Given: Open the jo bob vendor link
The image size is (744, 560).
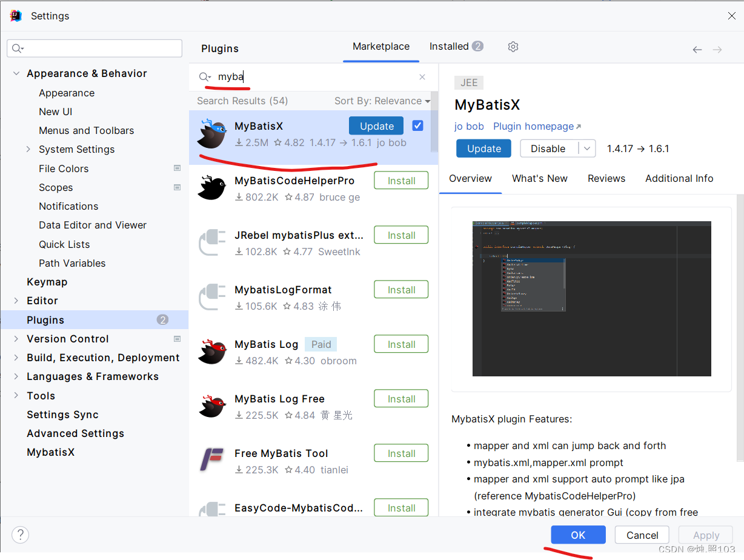Looking at the screenshot, I should 469,126.
